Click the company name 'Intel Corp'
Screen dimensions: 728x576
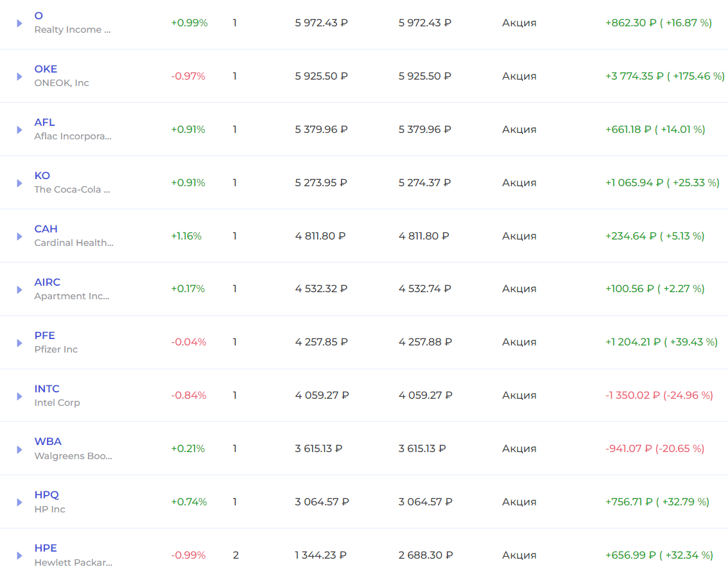[57, 403]
